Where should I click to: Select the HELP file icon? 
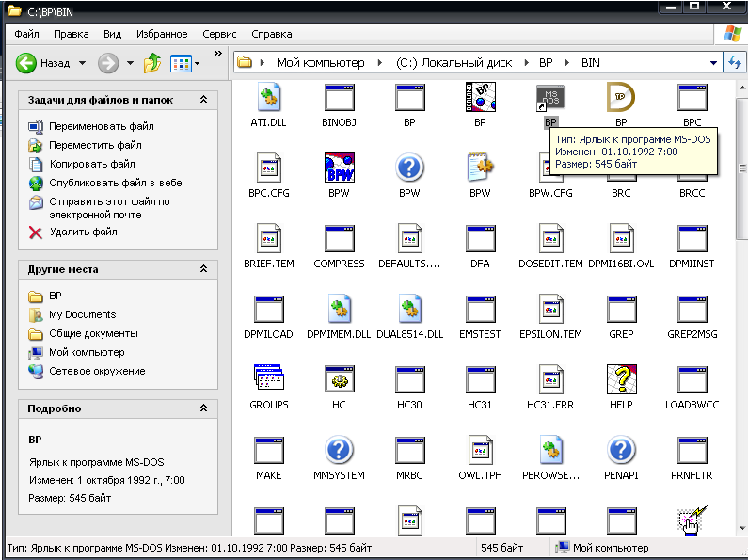tap(621, 379)
